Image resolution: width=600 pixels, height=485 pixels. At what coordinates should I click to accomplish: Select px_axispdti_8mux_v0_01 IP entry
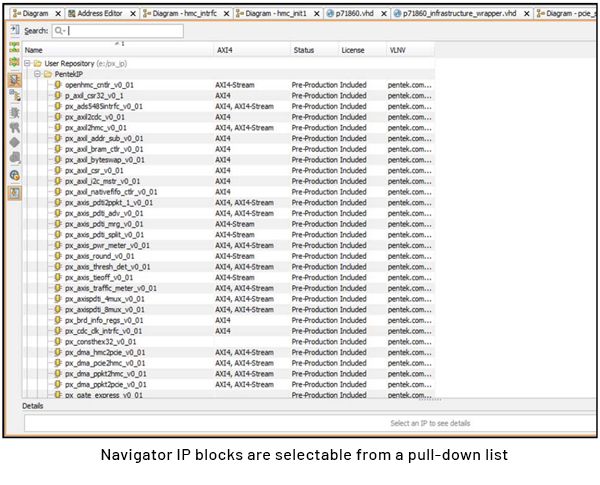tap(105, 309)
